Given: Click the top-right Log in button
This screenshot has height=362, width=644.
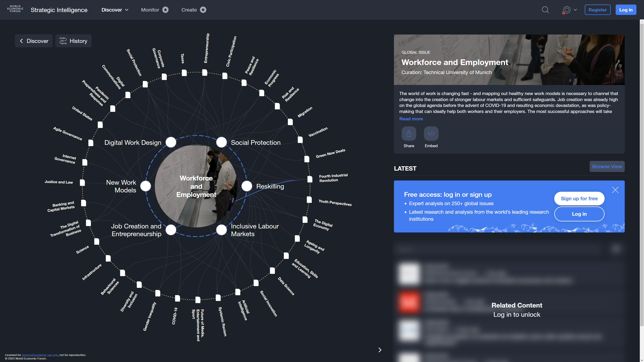Looking at the screenshot, I should click(626, 10).
